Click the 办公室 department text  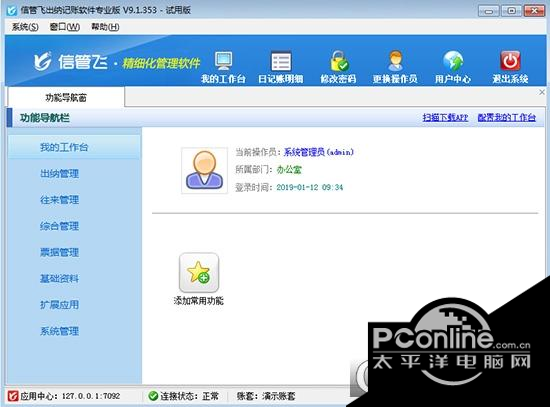[x=289, y=170]
